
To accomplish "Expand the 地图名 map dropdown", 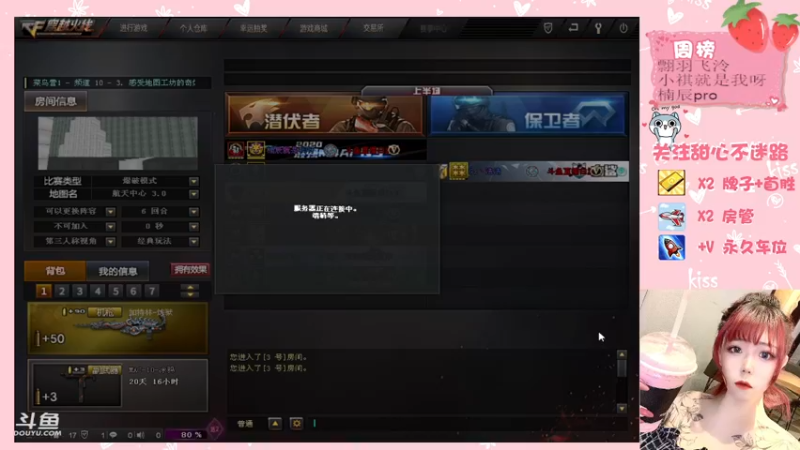I will tap(193, 194).
